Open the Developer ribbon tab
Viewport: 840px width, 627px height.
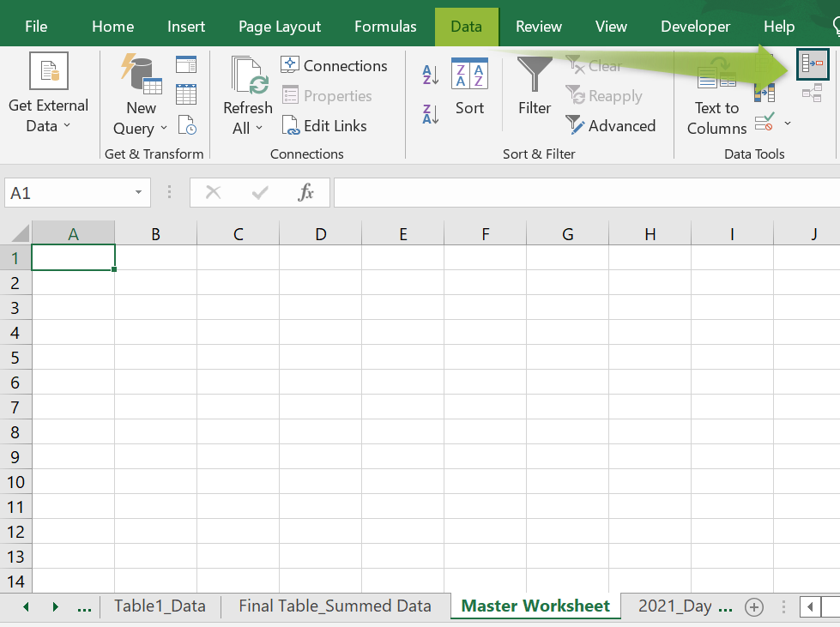point(695,27)
